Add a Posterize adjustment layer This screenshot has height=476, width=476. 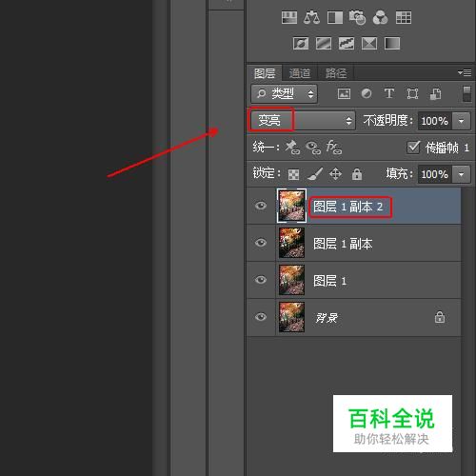pyautogui.click(x=324, y=44)
